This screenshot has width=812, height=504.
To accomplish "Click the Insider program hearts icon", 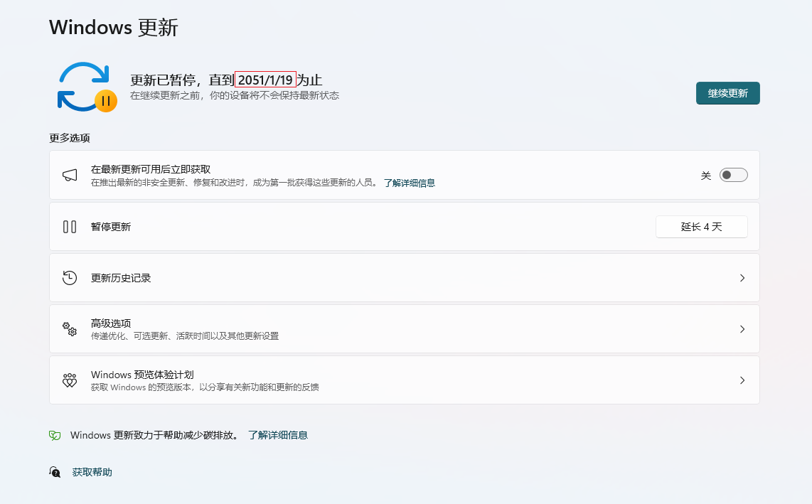I will click(70, 380).
